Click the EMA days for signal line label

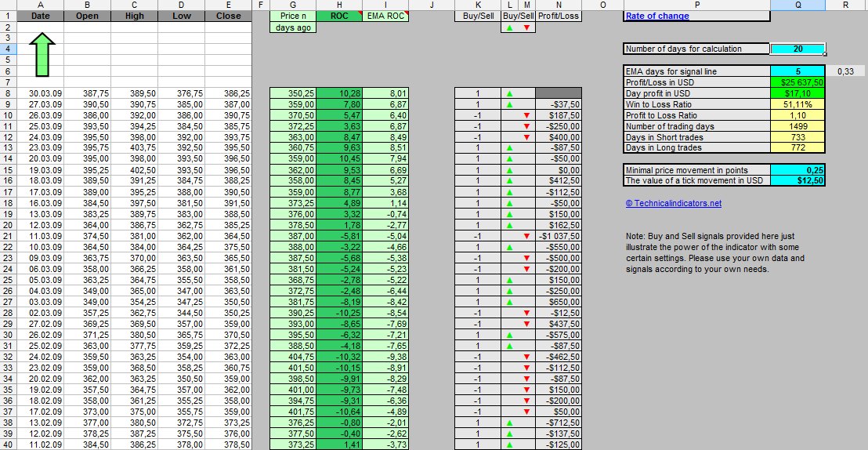(x=696, y=71)
